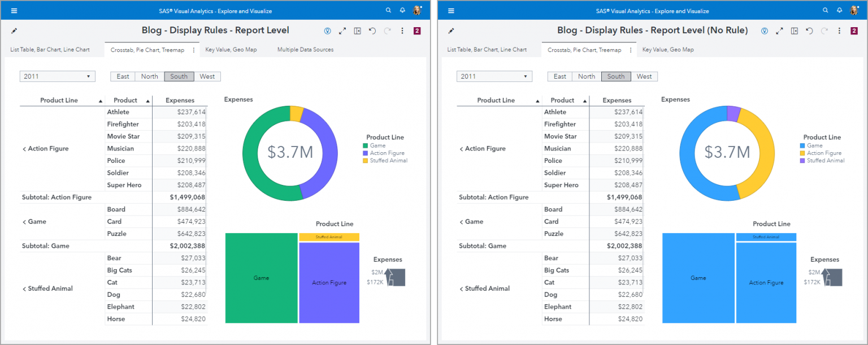Click green Game legend swatch in left window
The image size is (868, 345).
click(365, 146)
